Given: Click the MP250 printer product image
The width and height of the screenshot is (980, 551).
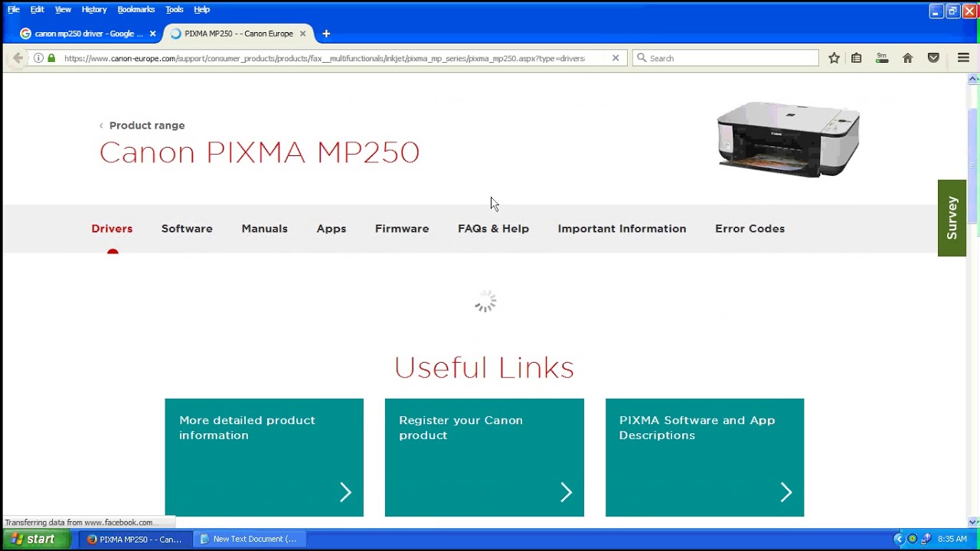Looking at the screenshot, I should tap(789, 139).
